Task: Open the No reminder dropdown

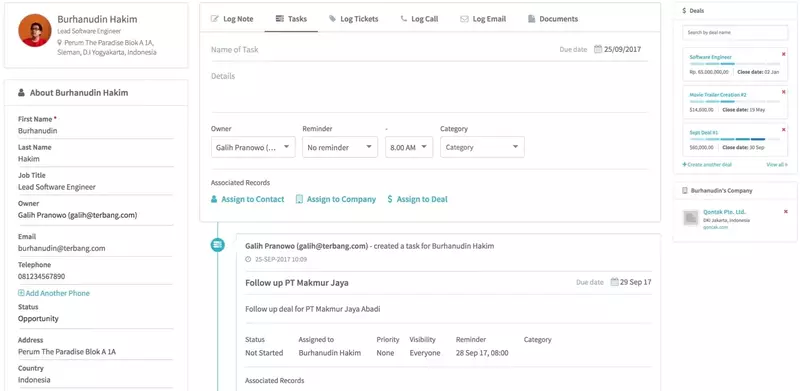Action: click(340, 147)
